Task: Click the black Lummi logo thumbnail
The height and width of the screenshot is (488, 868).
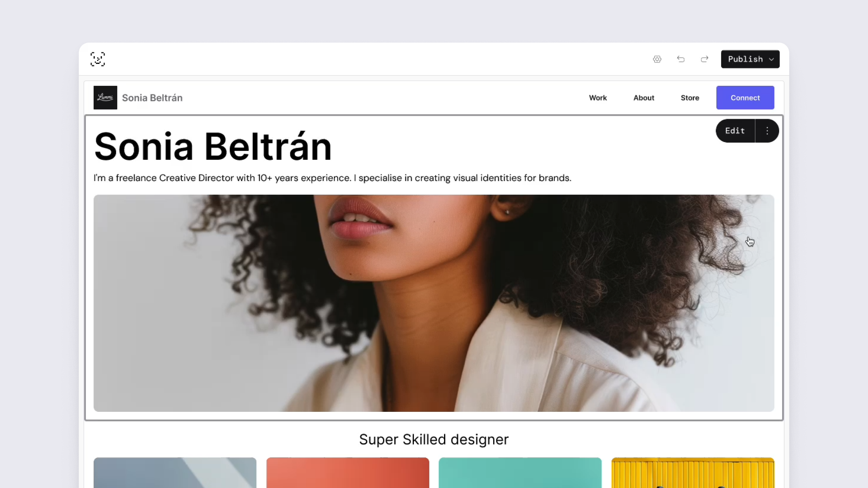Action: click(106, 98)
